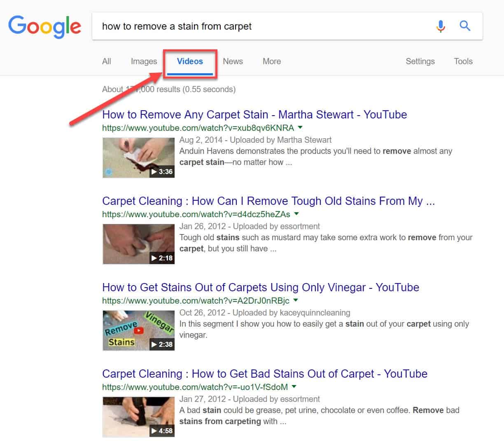
Task: Select the Videos tab
Action: [x=190, y=61]
